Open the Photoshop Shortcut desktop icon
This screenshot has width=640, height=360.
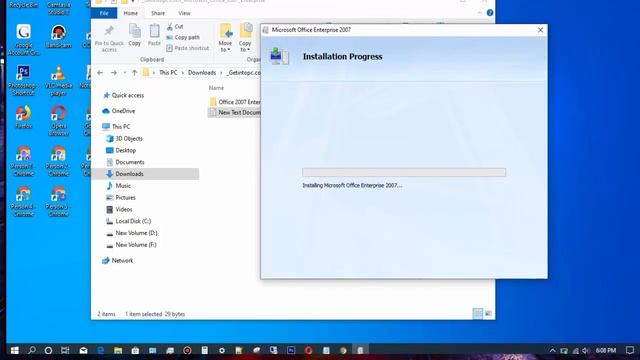tap(23, 81)
